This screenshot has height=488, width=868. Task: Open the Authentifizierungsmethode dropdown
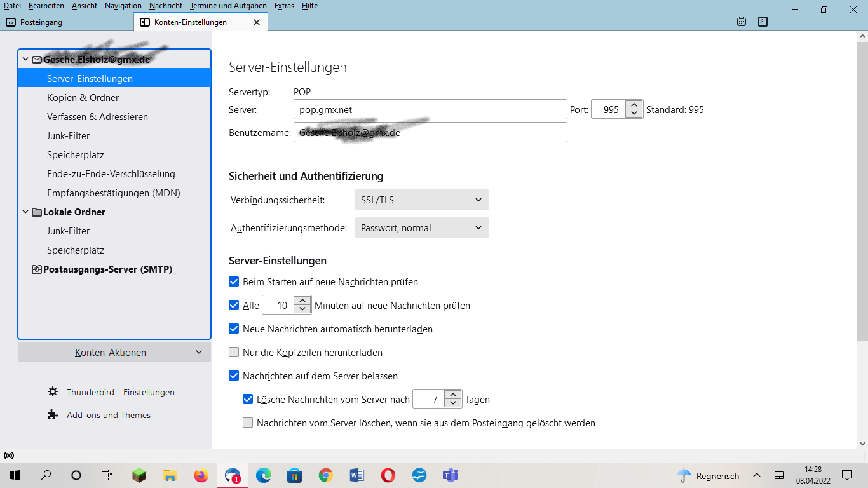coord(421,228)
